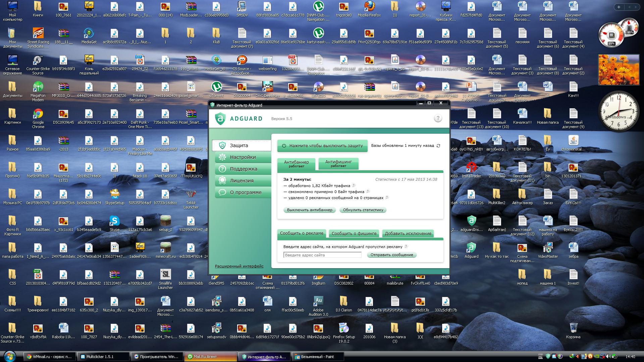The width and height of the screenshot is (644, 362).
Task: Switch to Mail.Ru Агент in the taskbar
Action: (210, 357)
